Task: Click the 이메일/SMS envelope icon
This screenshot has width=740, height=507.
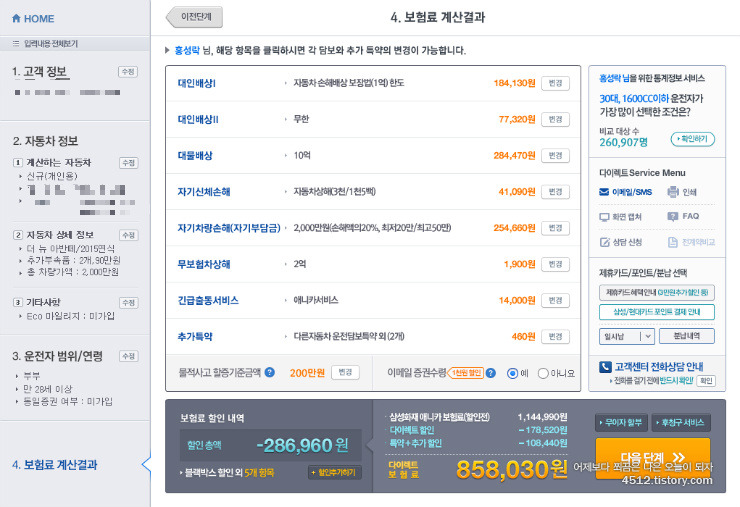Action: pyautogui.click(x=604, y=192)
